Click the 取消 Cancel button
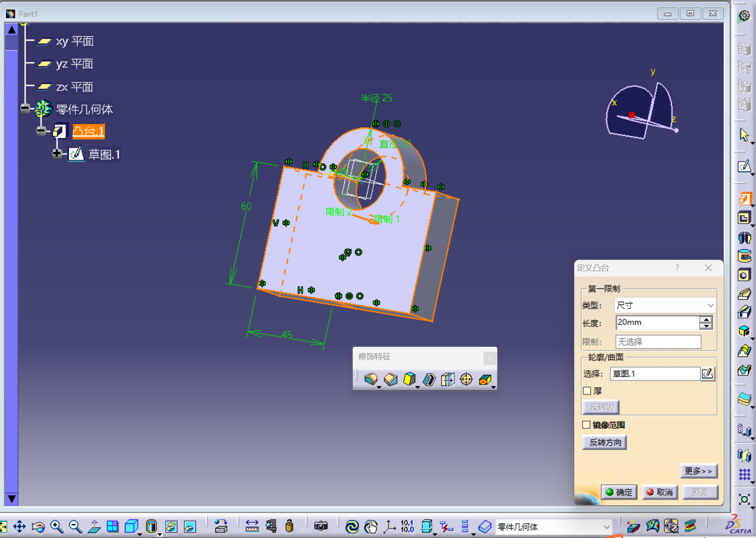756x538 pixels. pos(660,492)
